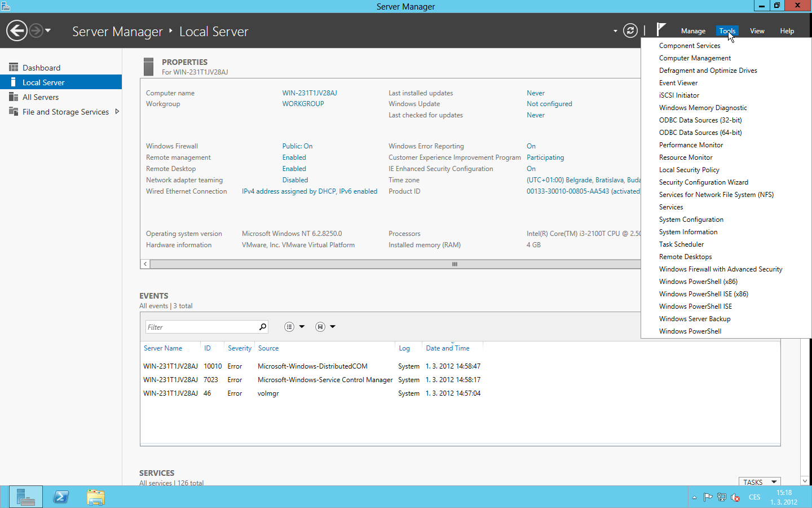Viewport: 812px width, 508px height.
Task: Click the All Servers sidebar icon
Action: tap(14, 97)
